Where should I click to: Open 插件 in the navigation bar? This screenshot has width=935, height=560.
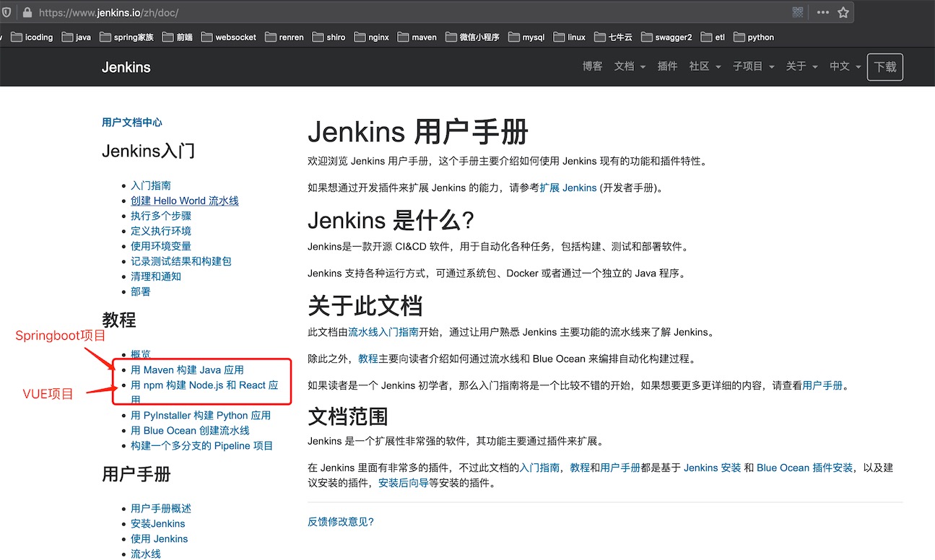click(x=667, y=66)
